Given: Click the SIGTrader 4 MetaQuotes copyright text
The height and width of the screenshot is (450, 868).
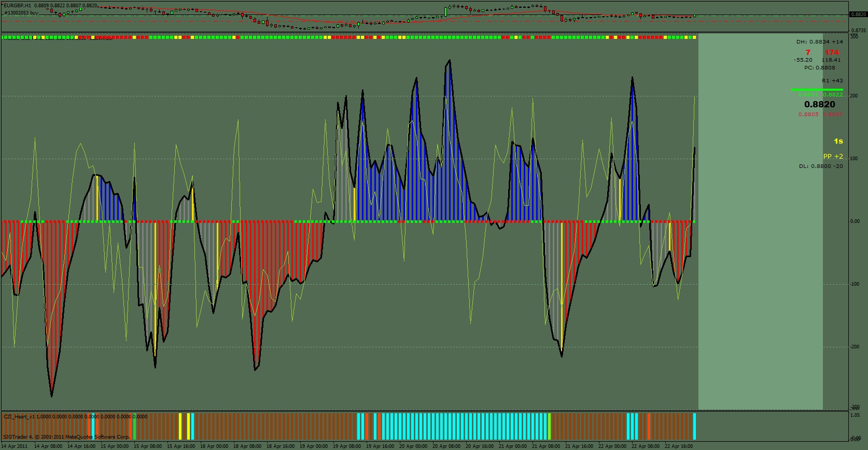Looking at the screenshot, I should pos(66,437).
